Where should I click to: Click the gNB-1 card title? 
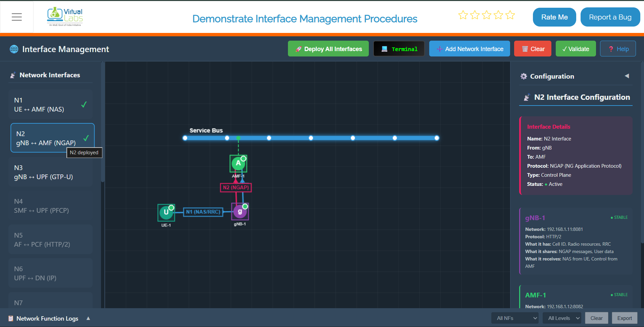pyautogui.click(x=535, y=218)
